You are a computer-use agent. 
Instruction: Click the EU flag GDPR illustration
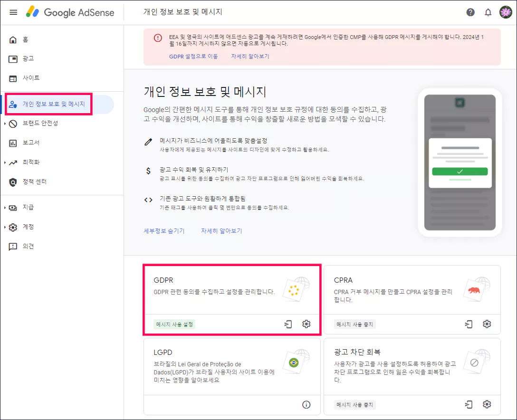(x=297, y=289)
